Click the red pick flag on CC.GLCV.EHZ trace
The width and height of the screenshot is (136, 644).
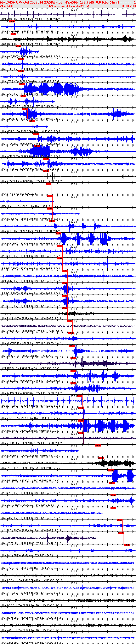[x=120, y=520]
